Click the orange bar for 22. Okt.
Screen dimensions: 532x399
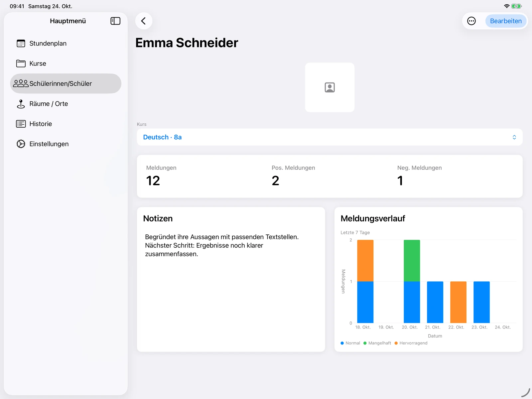coord(459,302)
